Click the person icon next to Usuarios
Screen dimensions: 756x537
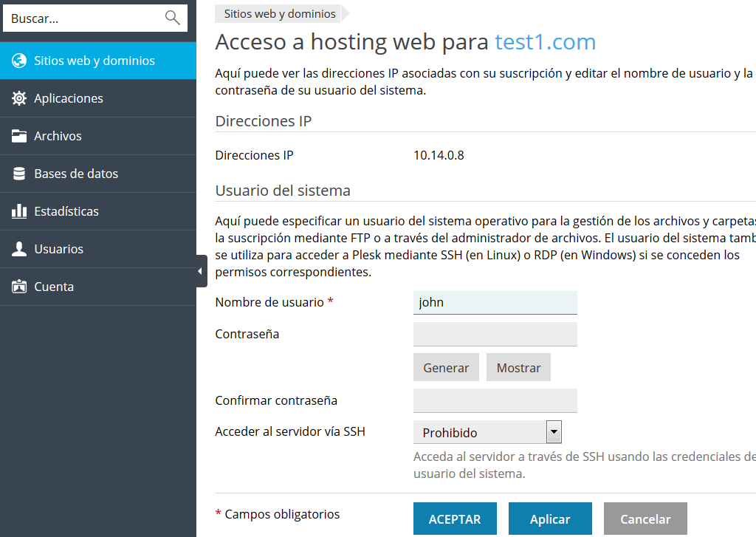coord(19,249)
